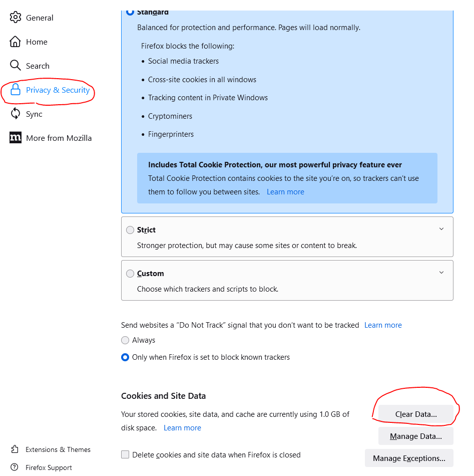Open the Manage Exceptions button
Viewport: 474px width, 476px height.
tap(409, 458)
